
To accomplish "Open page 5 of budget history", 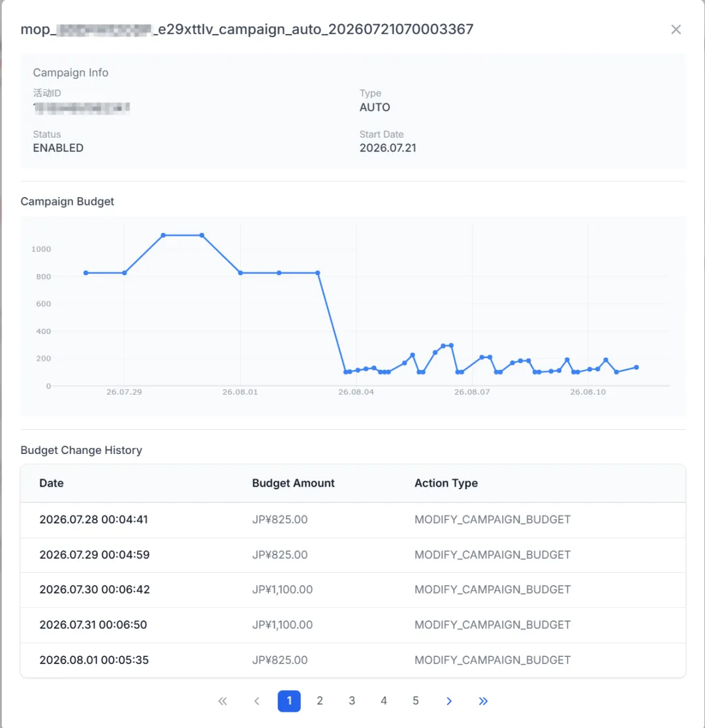I will tap(415, 701).
